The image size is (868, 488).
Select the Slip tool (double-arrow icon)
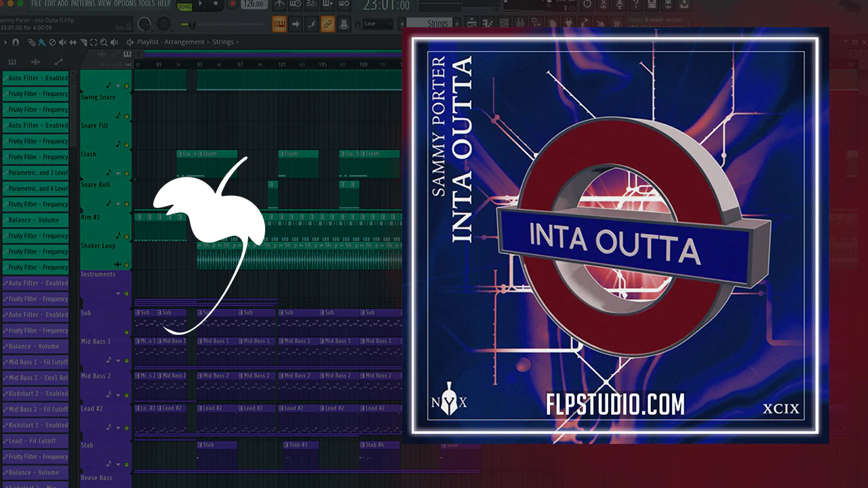73,42
